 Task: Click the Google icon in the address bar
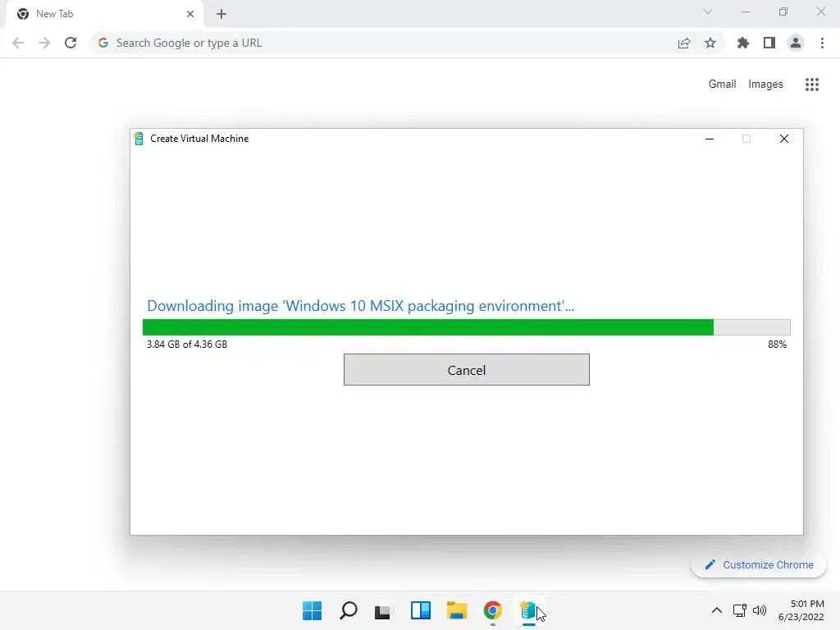[x=103, y=43]
